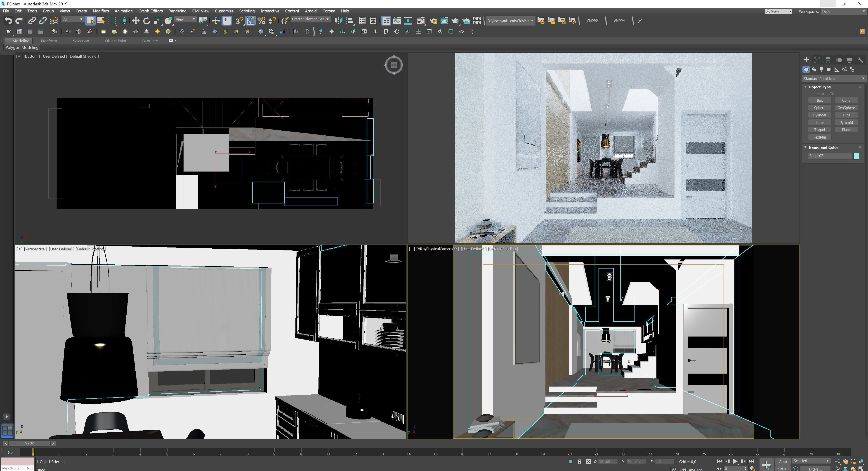Open Mirror tool in main toolbar

tap(338, 21)
